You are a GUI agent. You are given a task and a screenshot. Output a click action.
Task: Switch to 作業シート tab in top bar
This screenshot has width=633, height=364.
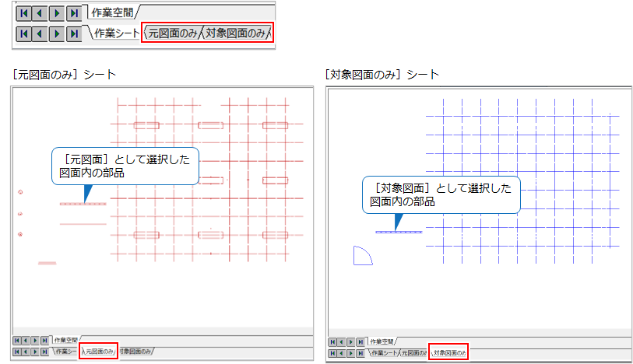(116, 33)
